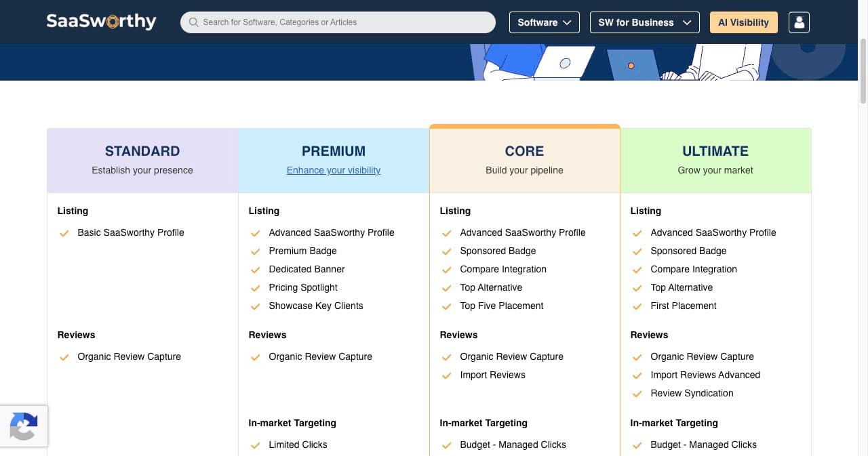Click checkmark beside Basic SaaSworthy Profile
The width and height of the screenshot is (868, 456).
[x=64, y=233]
